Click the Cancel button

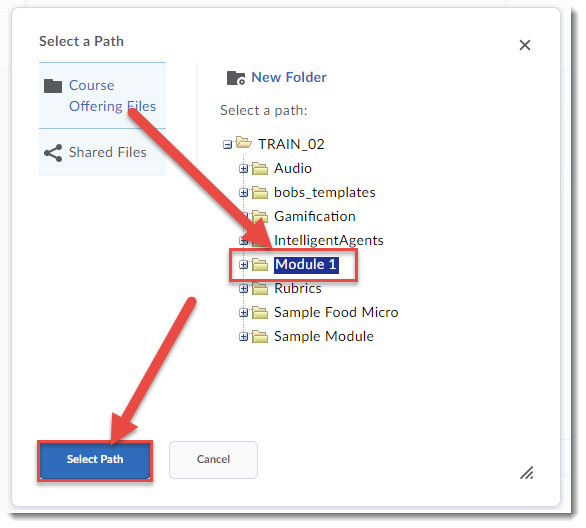[213, 460]
